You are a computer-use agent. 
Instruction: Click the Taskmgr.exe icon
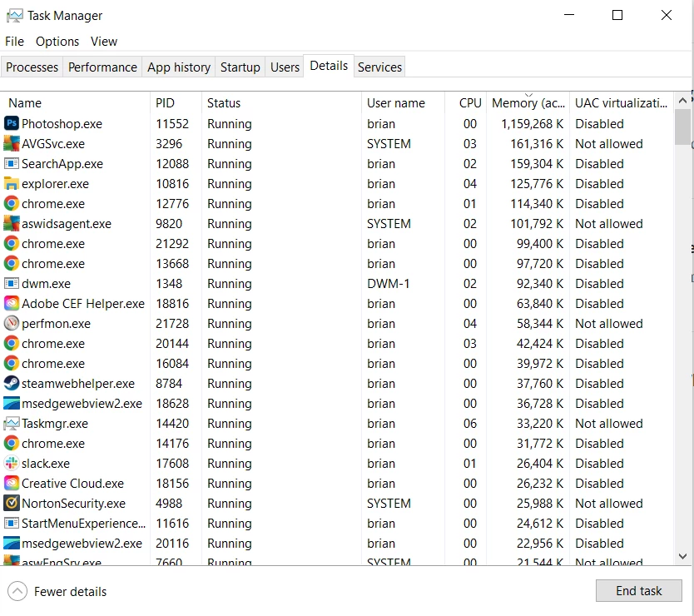point(12,424)
